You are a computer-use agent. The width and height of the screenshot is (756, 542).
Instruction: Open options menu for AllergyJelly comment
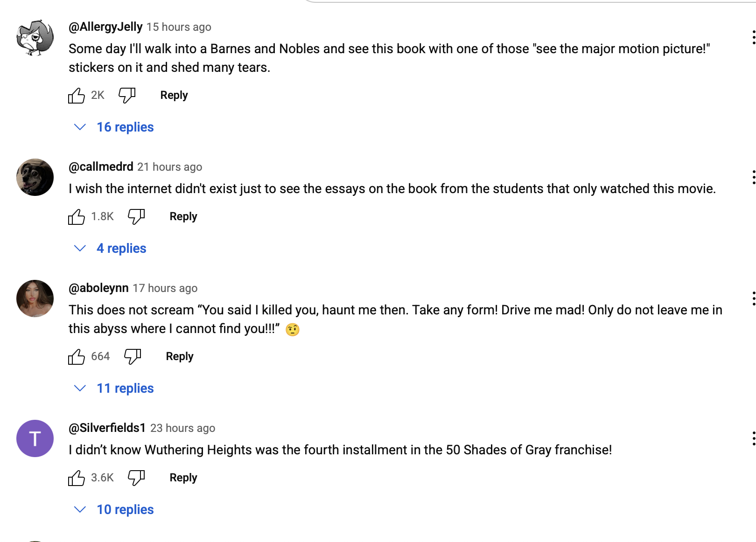(x=753, y=37)
